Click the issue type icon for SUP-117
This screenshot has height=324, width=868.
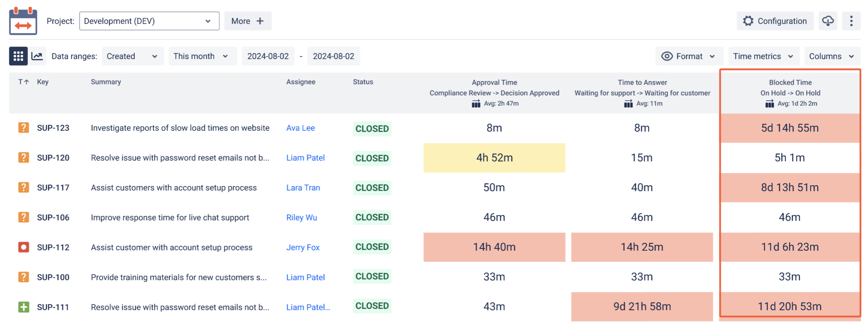pyautogui.click(x=24, y=187)
